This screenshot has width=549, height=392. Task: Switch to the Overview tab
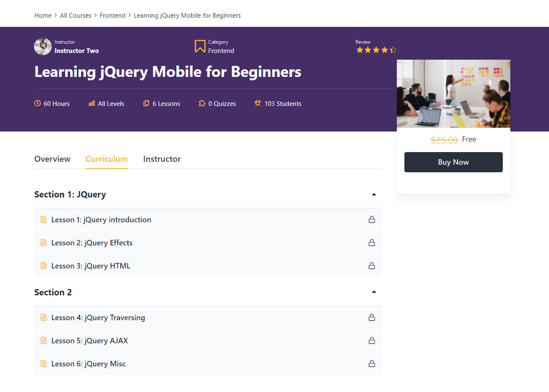click(x=52, y=159)
